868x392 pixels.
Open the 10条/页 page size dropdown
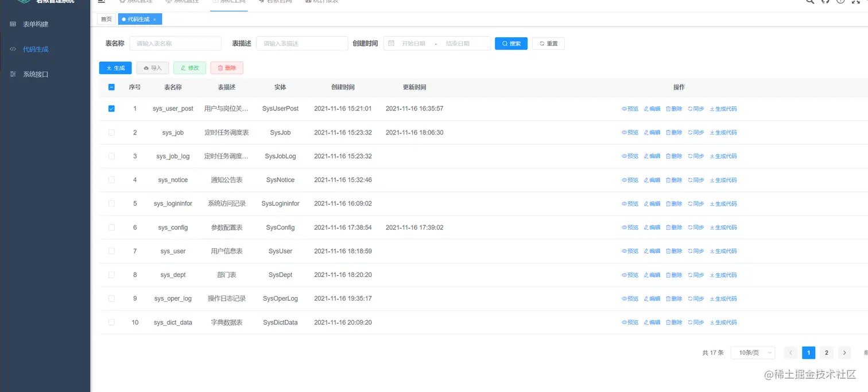(x=753, y=352)
